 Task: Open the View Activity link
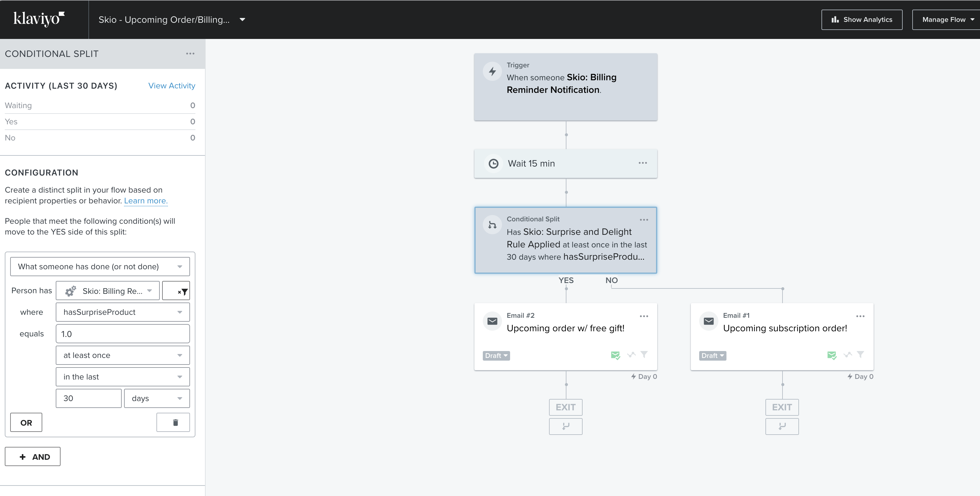click(172, 86)
